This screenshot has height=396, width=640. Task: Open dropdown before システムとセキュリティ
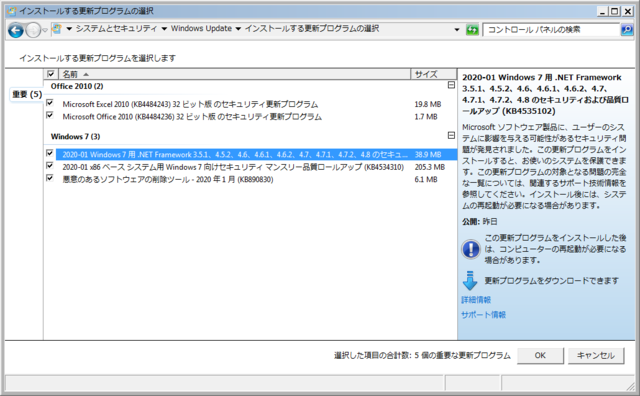69,29
